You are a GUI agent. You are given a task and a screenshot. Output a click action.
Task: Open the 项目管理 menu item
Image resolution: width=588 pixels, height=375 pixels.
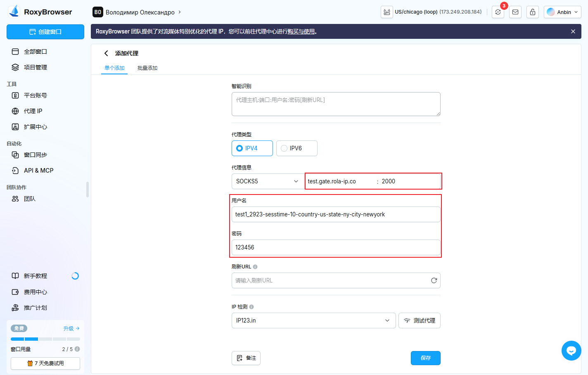36,67
